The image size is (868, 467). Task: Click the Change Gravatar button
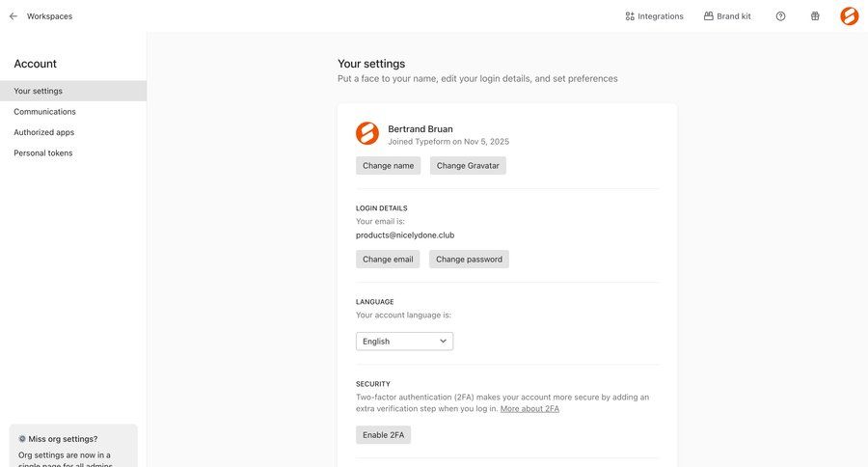(468, 166)
